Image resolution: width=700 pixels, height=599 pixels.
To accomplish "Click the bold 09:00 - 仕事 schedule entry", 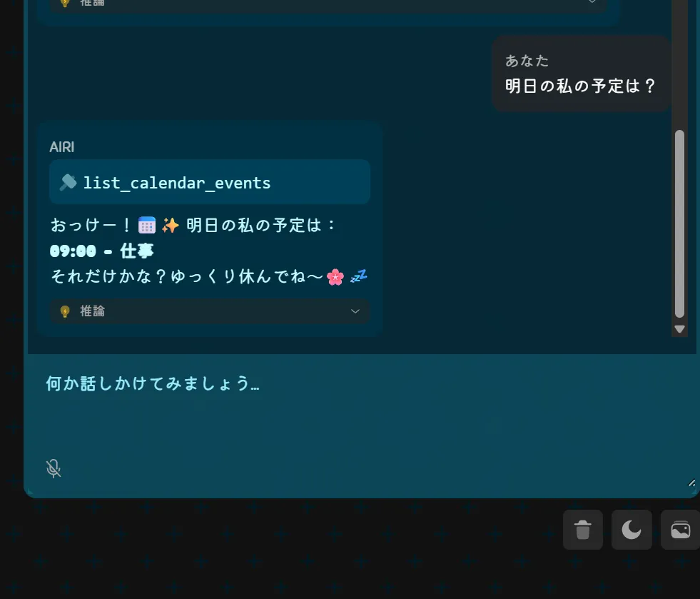I will [102, 251].
